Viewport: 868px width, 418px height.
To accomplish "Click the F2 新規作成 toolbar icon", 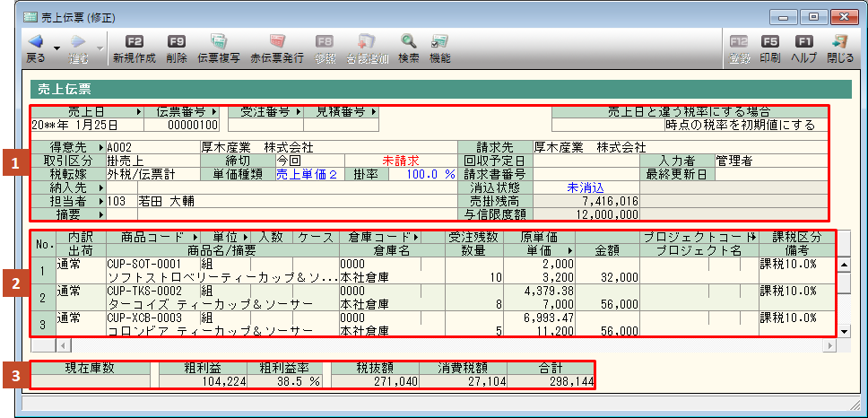I will coord(134,42).
